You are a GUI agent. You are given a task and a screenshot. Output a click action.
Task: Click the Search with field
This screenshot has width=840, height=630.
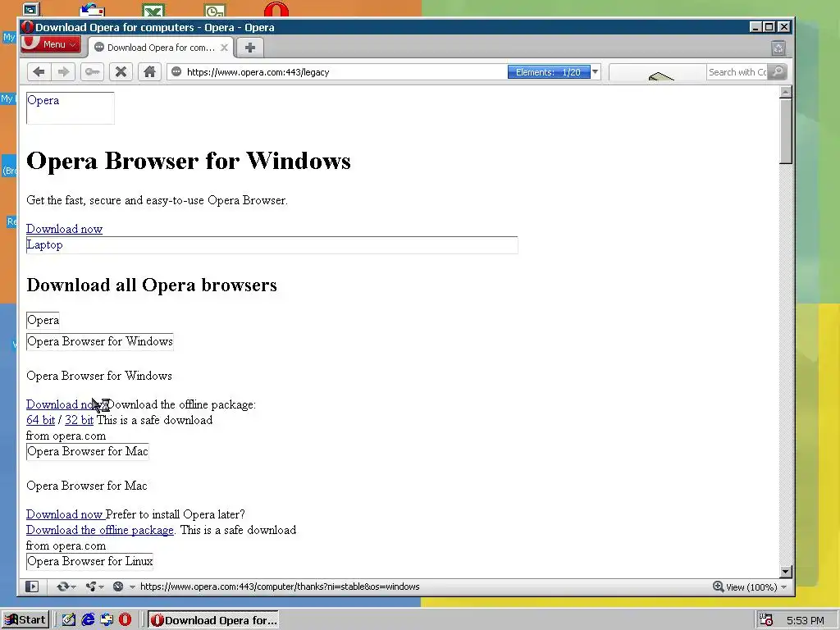[737, 72]
